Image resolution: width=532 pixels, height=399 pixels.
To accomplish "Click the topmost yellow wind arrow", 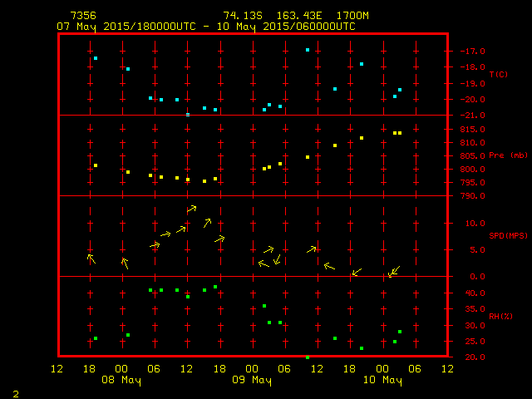I will [191, 208].
